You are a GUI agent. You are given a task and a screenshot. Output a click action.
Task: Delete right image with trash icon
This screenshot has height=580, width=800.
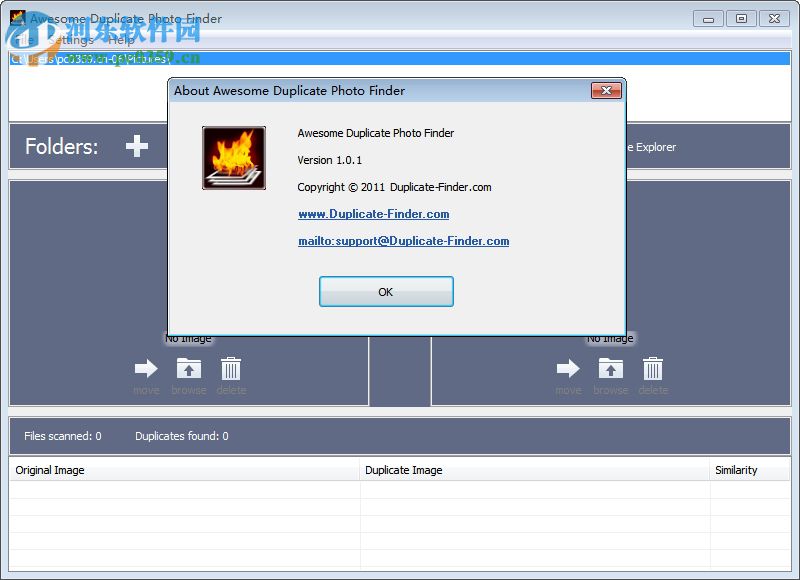pos(653,369)
